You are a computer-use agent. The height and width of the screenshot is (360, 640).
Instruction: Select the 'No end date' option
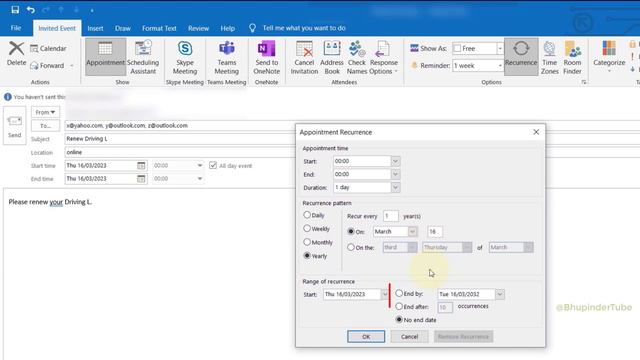click(399, 320)
